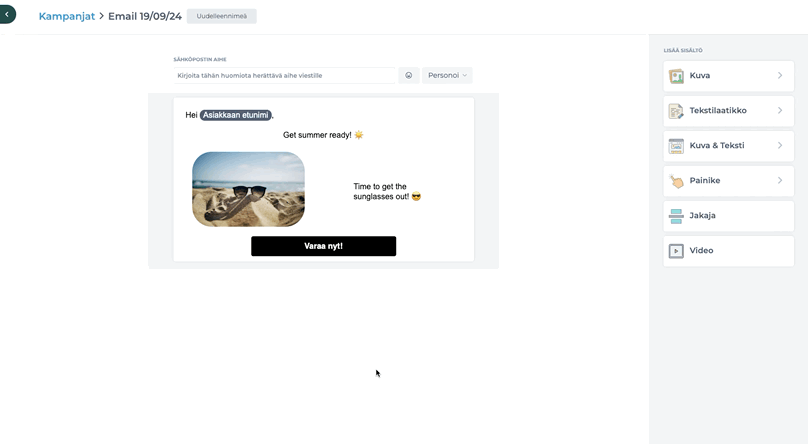Viewport: 808px width, 444px height.
Task: Click the back arrow button at top left
Action: [7, 14]
